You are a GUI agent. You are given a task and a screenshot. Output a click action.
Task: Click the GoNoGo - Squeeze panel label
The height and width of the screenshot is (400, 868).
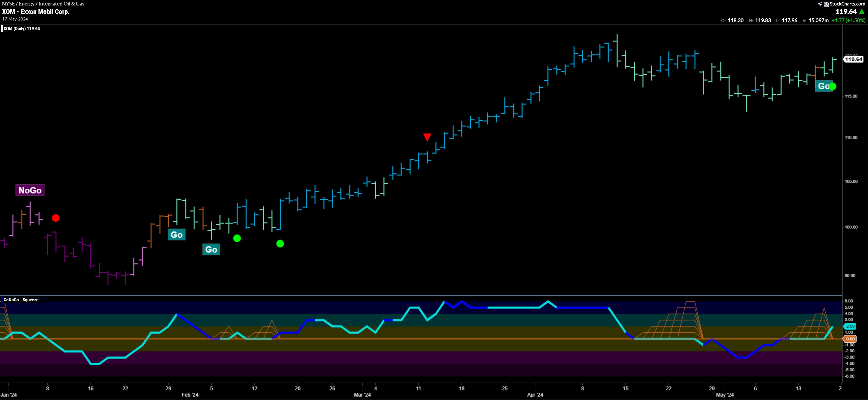pos(21,300)
